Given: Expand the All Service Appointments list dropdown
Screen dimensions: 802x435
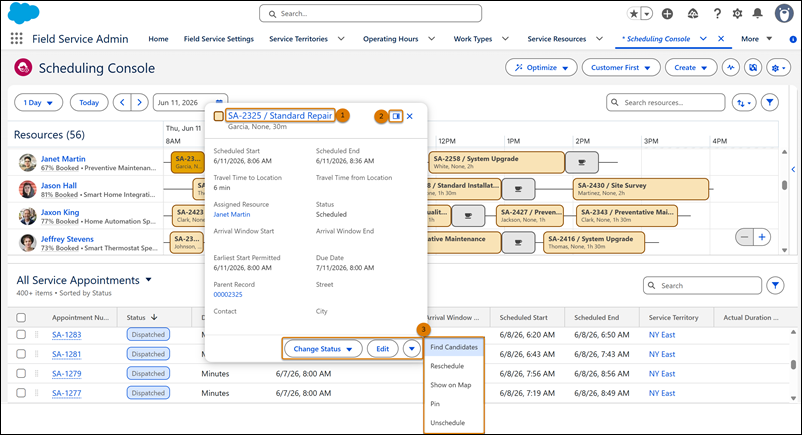Looking at the screenshot, I should point(148,280).
